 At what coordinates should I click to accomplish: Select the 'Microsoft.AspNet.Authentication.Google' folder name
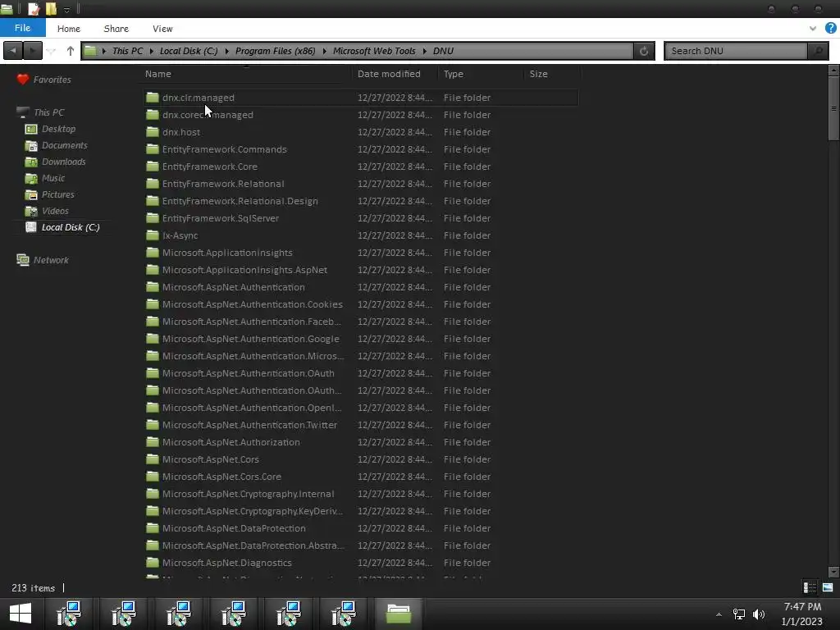coord(251,339)
